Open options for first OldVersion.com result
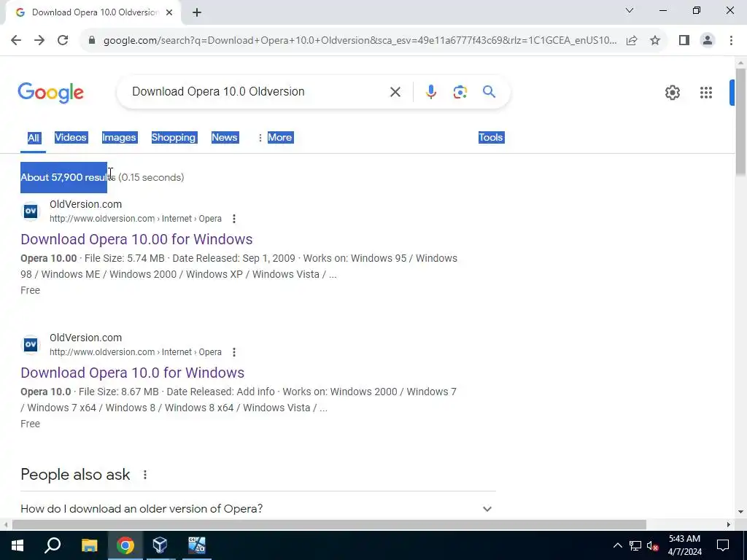This screenshot has width=747, height=560. pos(234,219)
